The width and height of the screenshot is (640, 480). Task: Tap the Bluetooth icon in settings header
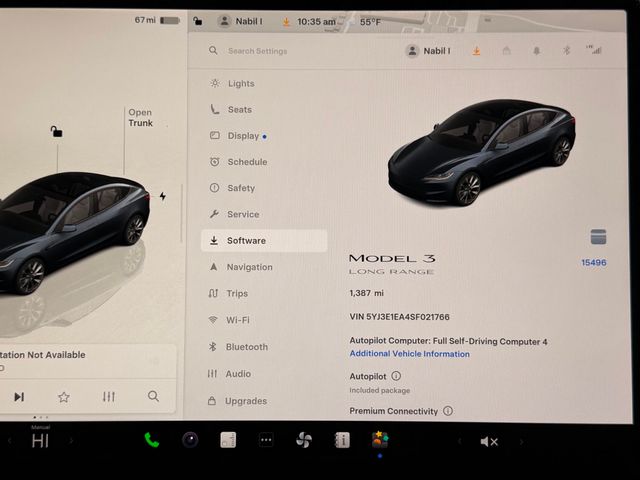[x=565, y=51]
